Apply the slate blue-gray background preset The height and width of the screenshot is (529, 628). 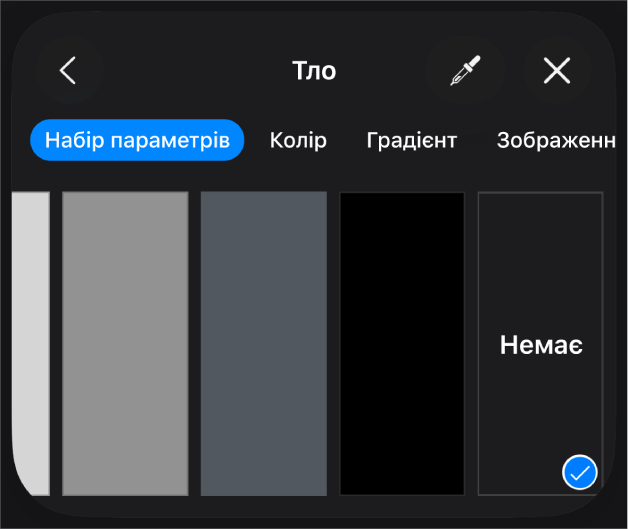264,344
